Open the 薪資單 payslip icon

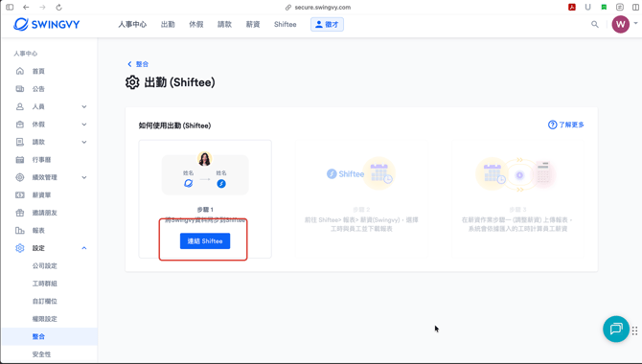click(20, 194)
